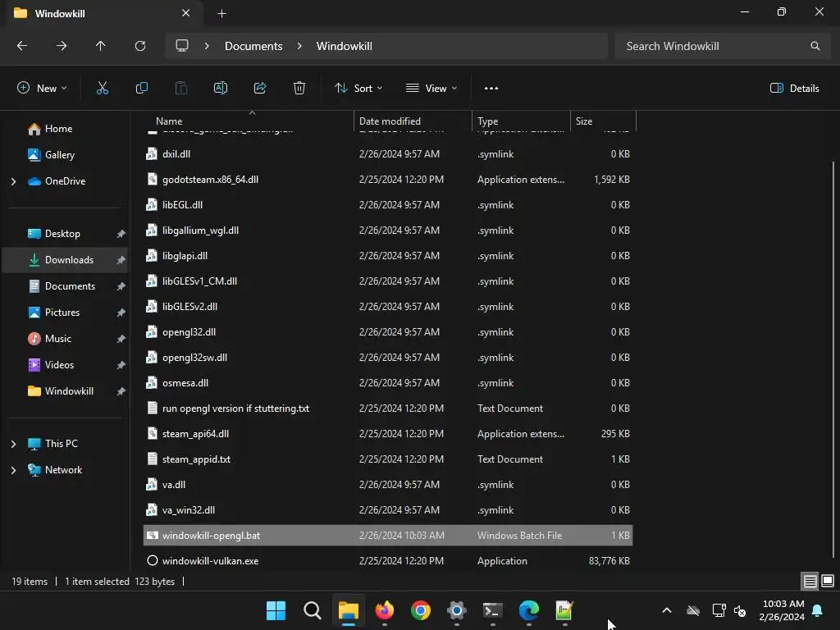Show hidden system tray icons

667,610
